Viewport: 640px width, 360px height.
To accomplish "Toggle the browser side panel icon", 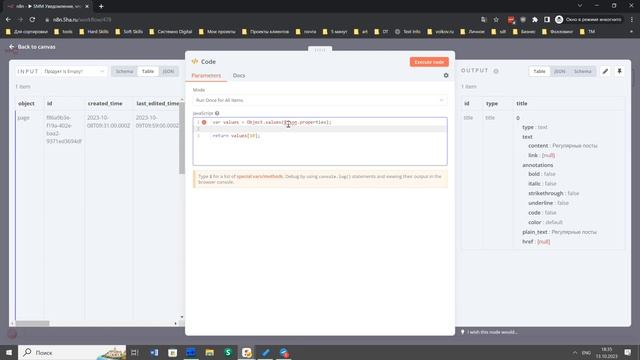I will (547, 20).
